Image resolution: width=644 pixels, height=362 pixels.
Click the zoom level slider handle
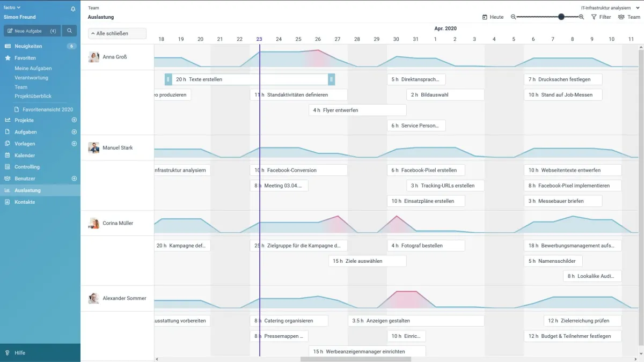coord(561,17)
